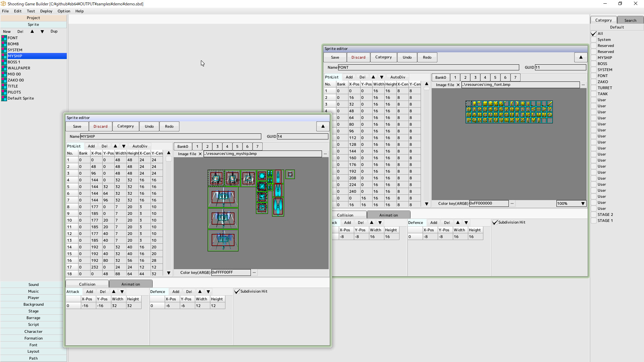Open the zoom level dropdown showing 100%
The width and height of the screenshot is (644, 362).
click(583, 203)
